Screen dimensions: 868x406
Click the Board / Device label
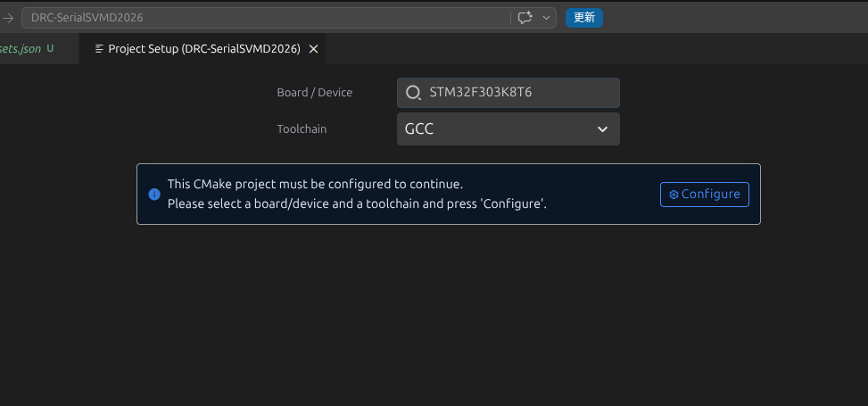314,93
